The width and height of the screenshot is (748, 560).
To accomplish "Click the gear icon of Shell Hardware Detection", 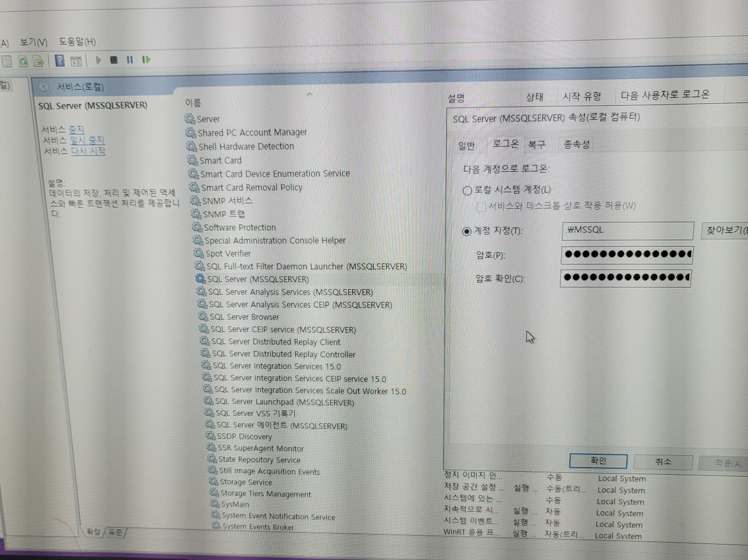I will coord(191,146).
